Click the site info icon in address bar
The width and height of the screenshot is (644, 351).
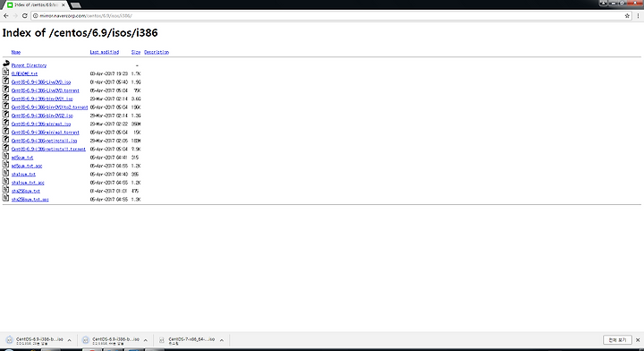point(35,15)
